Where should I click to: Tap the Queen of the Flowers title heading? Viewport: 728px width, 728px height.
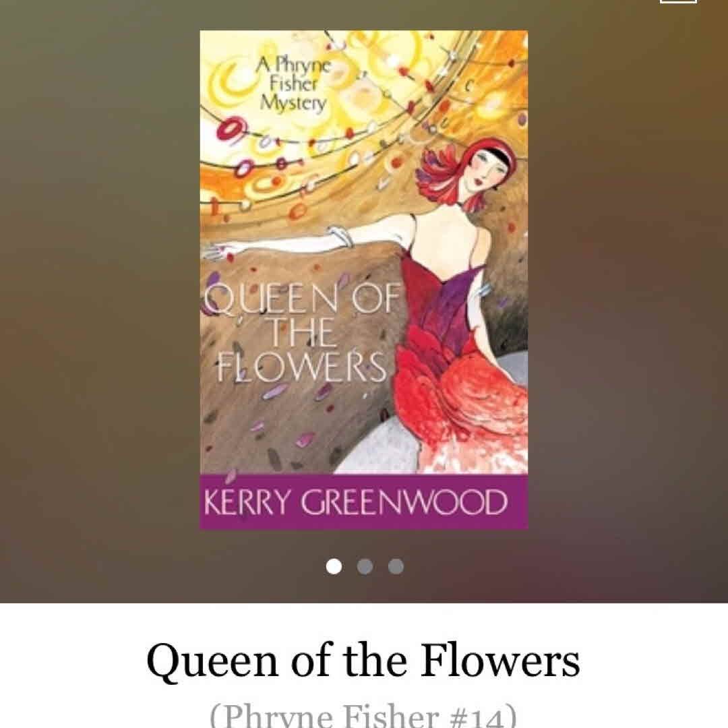coord(363,660)
